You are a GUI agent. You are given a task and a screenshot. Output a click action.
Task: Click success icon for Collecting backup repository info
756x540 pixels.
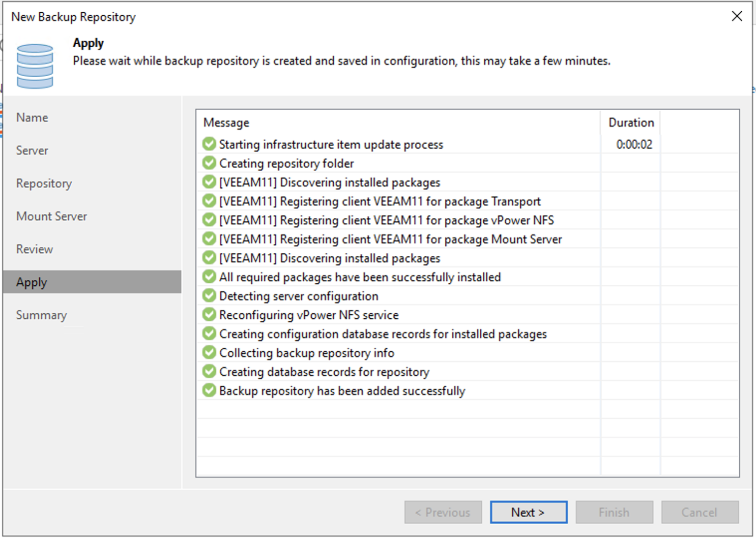209,352
